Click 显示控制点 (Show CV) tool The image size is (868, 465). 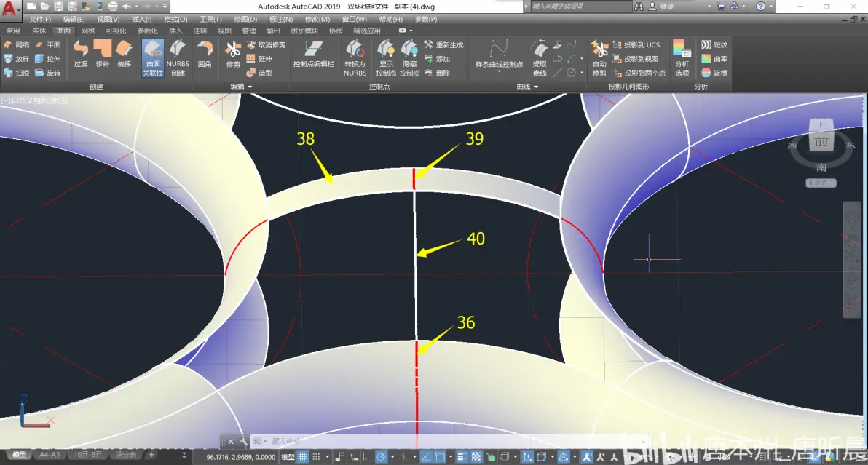click(x=386, y=58)
